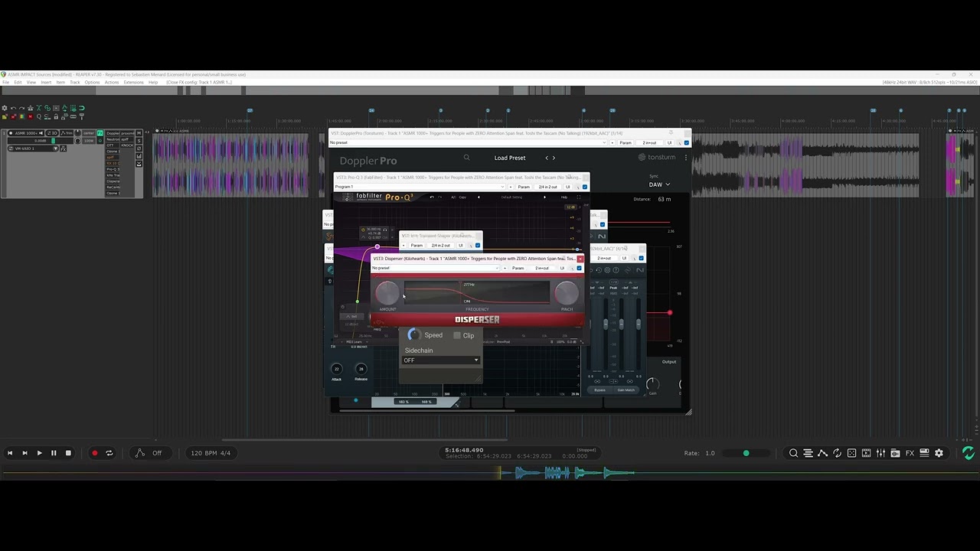Screen dimensions: 980x551
Task: Toggle DopplerPro plugin enable checkbox
Action: pyautogui.click(x=687, y=142)
